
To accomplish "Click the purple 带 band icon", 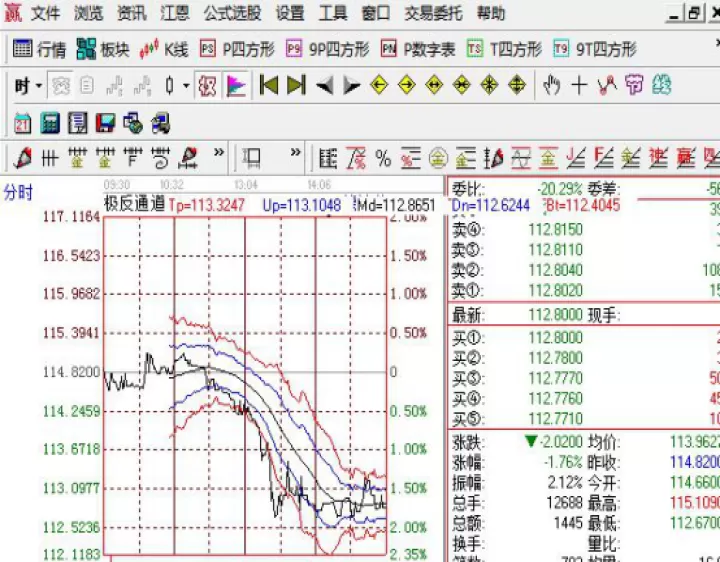I will point(634,85).
